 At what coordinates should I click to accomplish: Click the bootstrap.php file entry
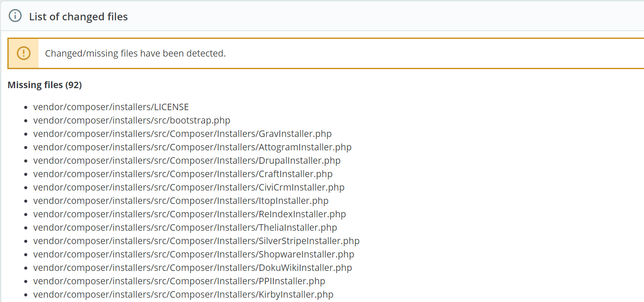[131, 120]
